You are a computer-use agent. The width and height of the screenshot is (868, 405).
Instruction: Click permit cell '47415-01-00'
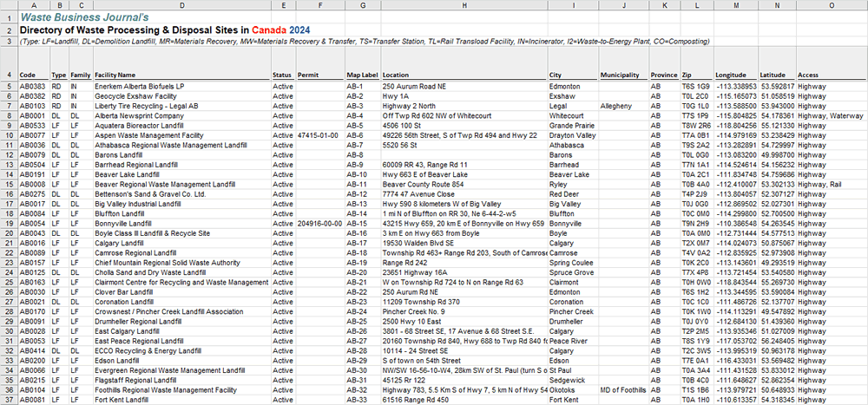coord(320,135)
